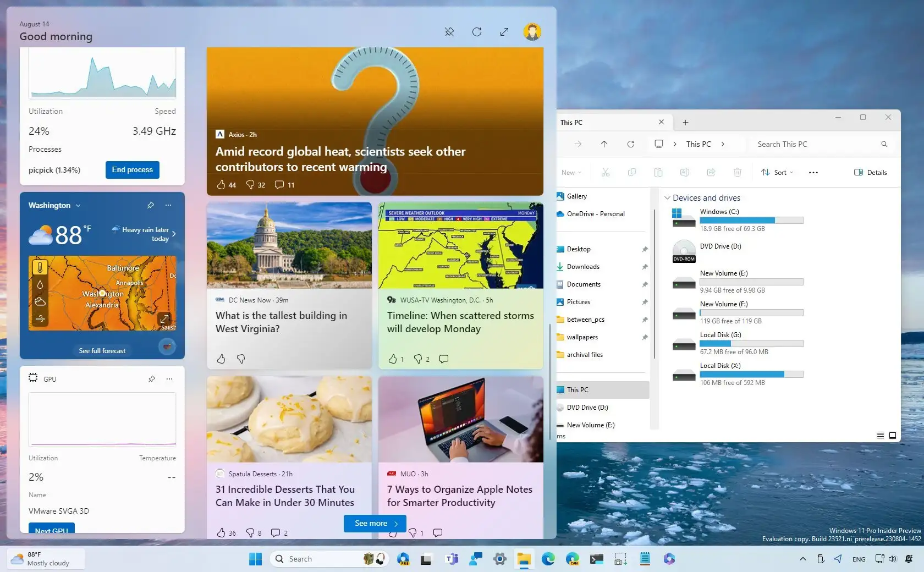This screenshot has height=572, width=924.
Task: Select the Cut icon in File Explorer toolbar
Action: [606, 172]
